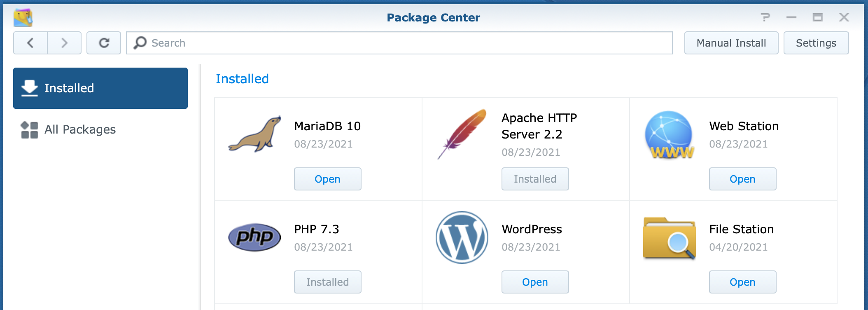Click Installed button under PHP 7.3
This screenshot has width=868, height=310.
(328, 282)
